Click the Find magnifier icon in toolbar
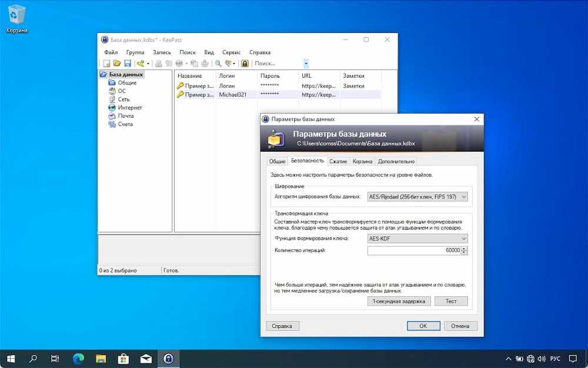 pos(218,64)
